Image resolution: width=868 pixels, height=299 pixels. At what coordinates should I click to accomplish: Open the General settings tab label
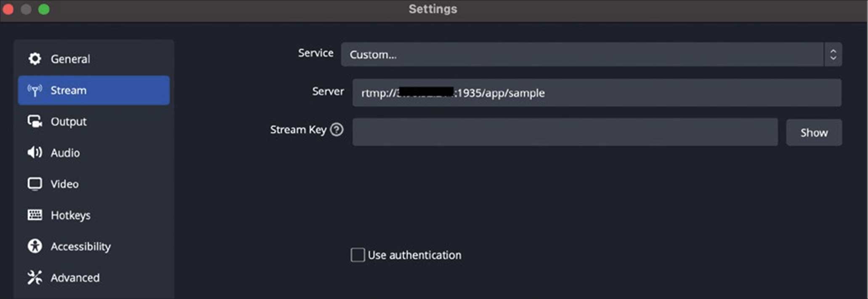70,59
